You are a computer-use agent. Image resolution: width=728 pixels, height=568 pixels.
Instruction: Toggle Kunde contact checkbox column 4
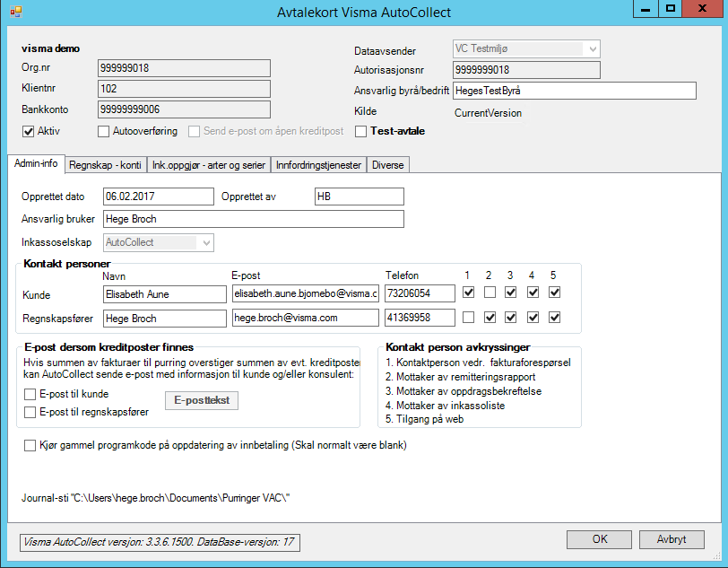point(533,293)
